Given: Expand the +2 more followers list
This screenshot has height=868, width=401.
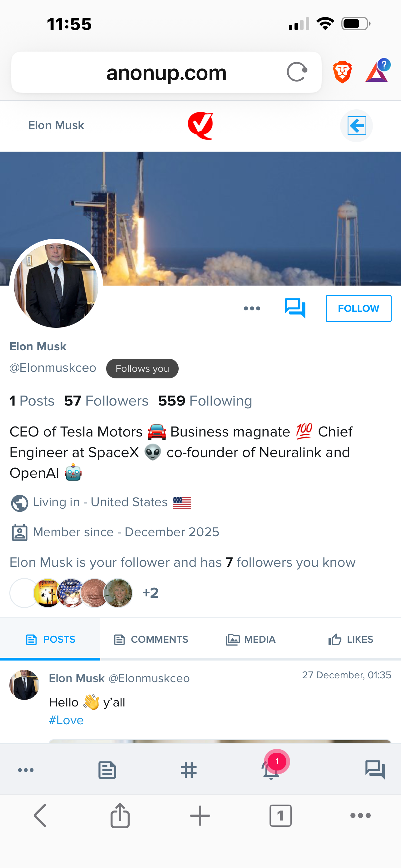Looking at the screenshot, I should 150,593.
